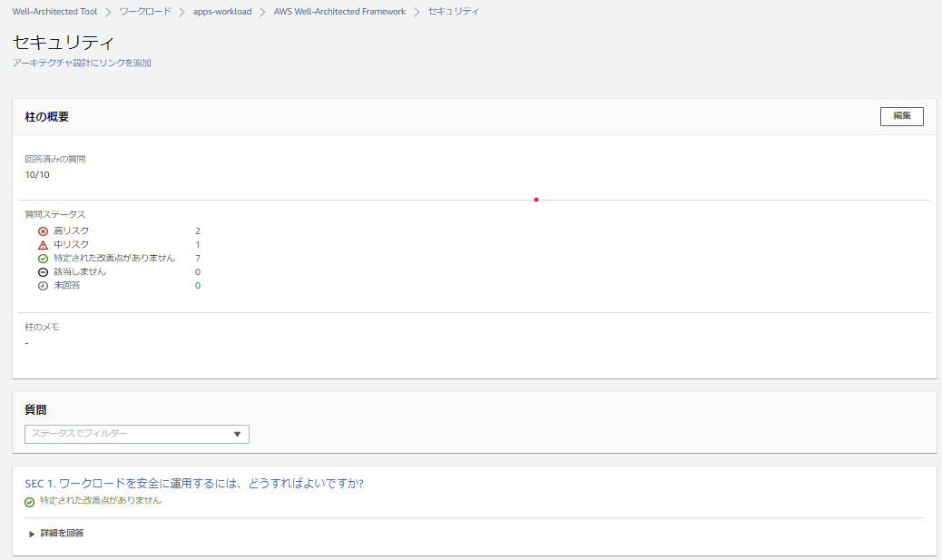The image size is (942, 560).
Task: Click the 回答済みの質問 label
Action: coord(54,159)
